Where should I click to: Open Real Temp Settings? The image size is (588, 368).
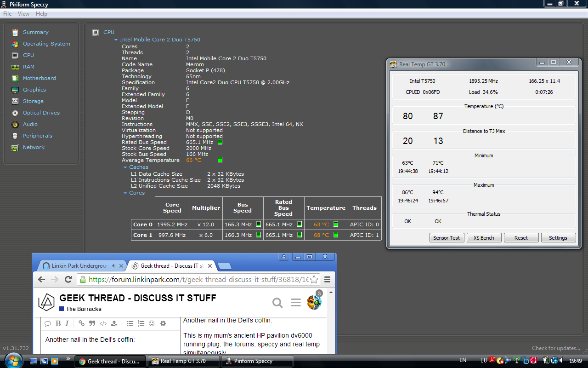(x=558, y=238)
